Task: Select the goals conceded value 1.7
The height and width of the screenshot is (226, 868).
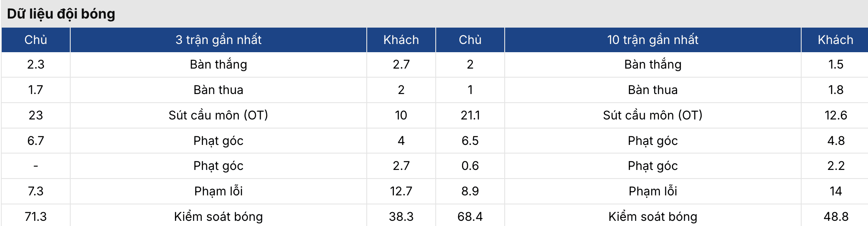Action: 36,90
